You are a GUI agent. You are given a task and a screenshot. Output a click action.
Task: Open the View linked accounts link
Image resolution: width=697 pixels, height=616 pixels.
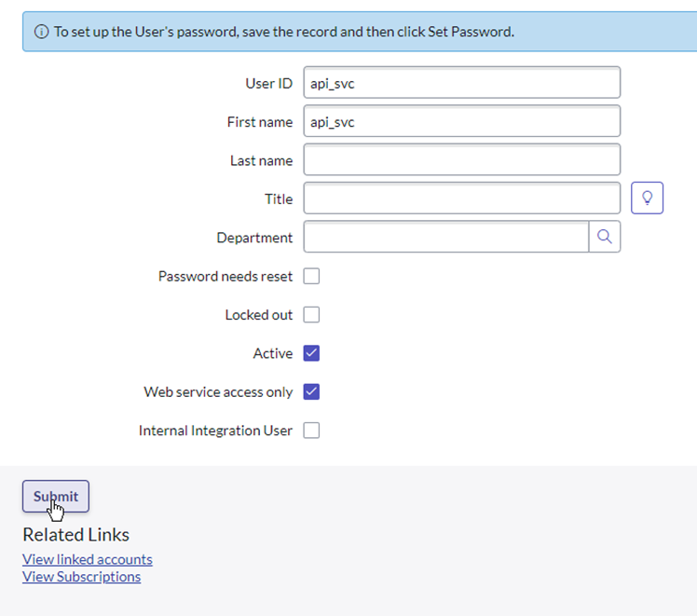coord(88,559)
